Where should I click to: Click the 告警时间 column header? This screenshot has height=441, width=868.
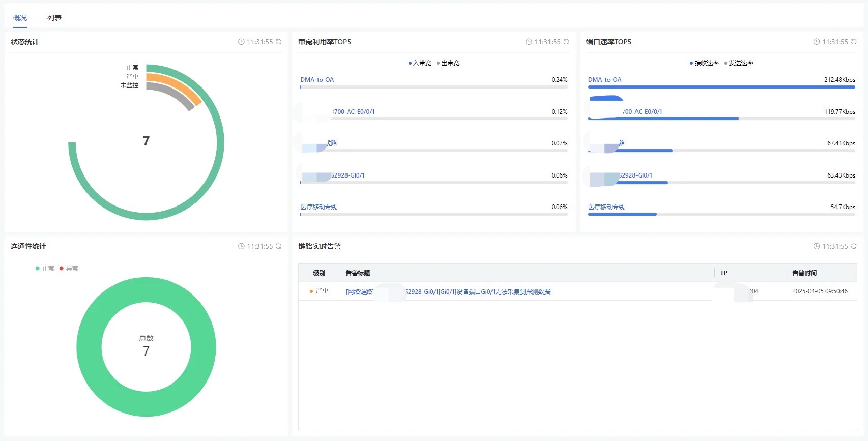(804, 273)
